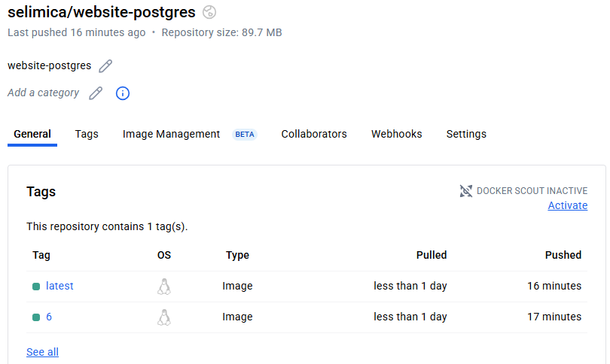
Task: Edit the website-postgres description with pencil icon
Action: pyautogui.click(x=105, y=66)
